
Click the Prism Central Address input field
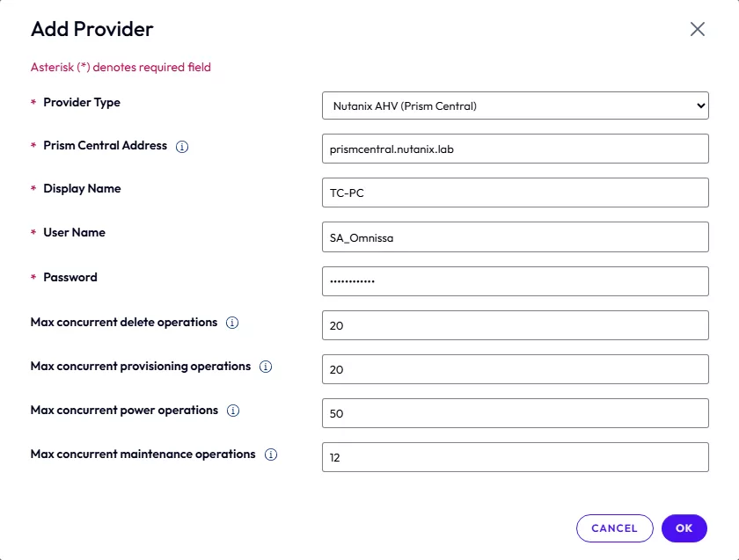coord(515,149)
